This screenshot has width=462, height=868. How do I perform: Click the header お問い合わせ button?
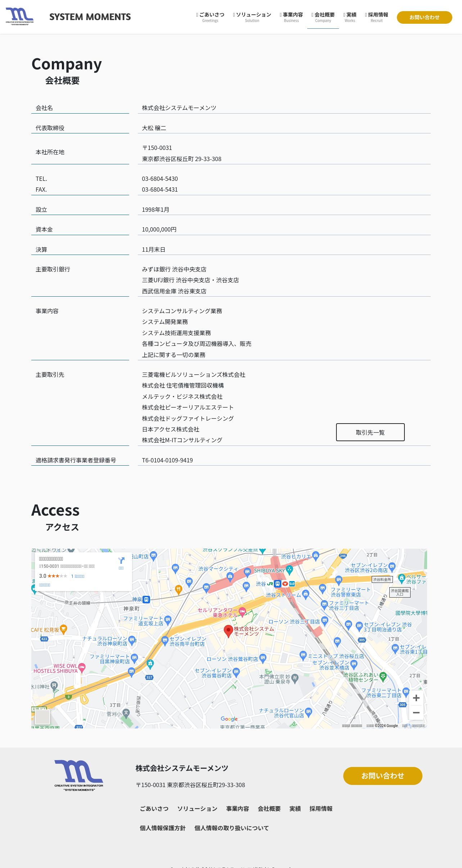[x=424, y=17]
